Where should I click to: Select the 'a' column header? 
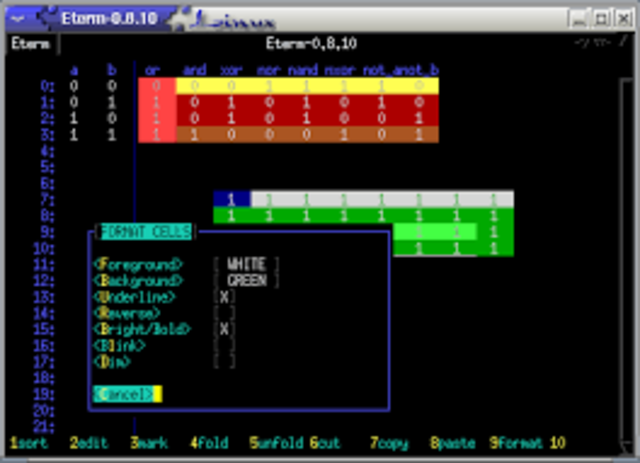pyautogui.click(x=74, y=70)
